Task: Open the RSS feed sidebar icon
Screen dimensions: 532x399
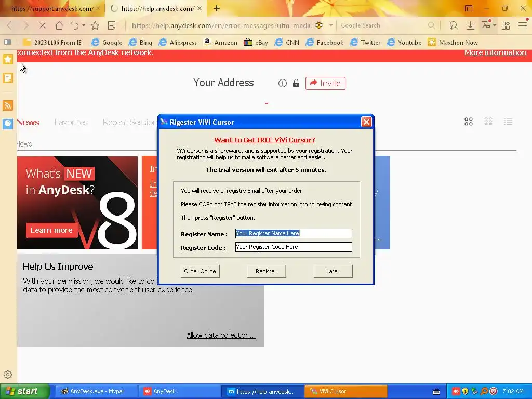Action: [x=8, y=105]
